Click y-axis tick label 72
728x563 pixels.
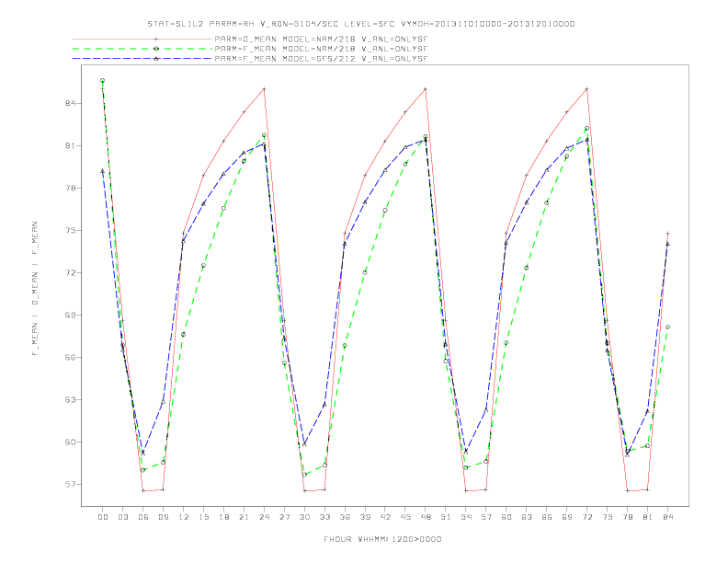(x=70, y=272)
